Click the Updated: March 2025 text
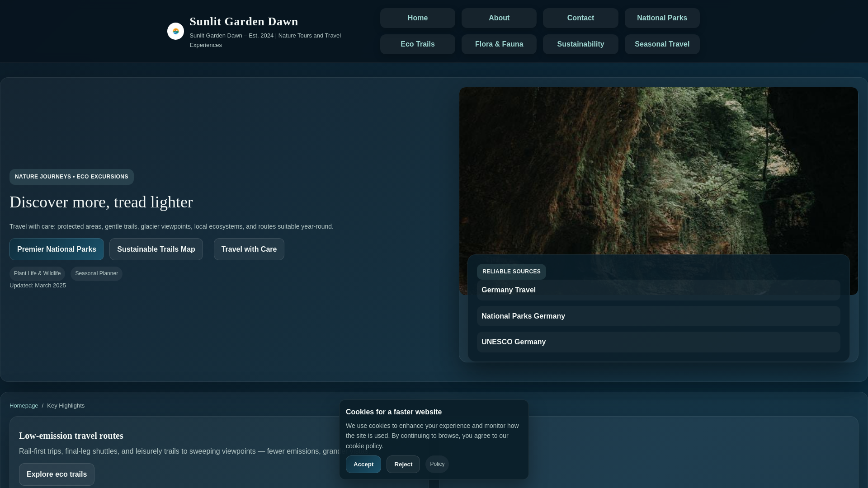The image size is (868, 488). coord(38,286)
